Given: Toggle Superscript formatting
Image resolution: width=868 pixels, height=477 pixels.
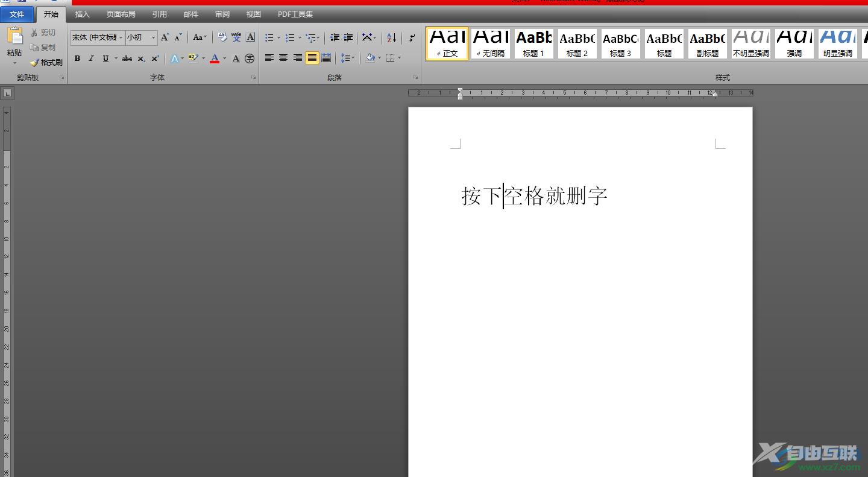Looking at the screenshot, I should [155, 58].
